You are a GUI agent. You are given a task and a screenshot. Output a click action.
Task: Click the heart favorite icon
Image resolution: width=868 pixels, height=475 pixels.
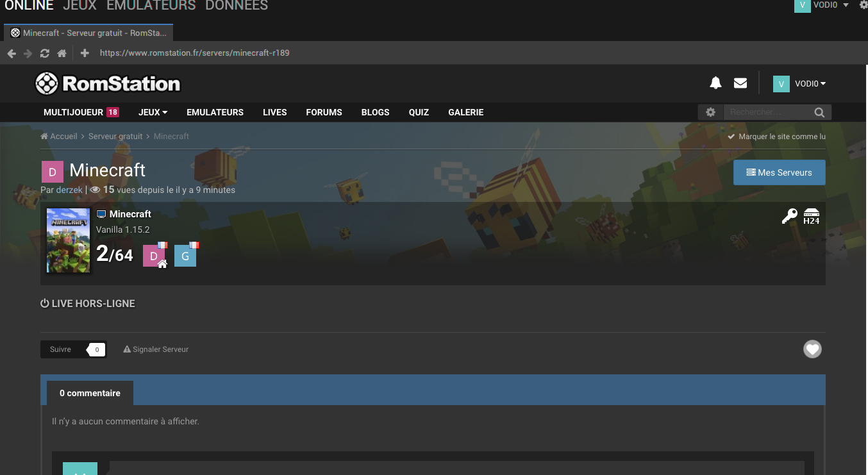812,349
